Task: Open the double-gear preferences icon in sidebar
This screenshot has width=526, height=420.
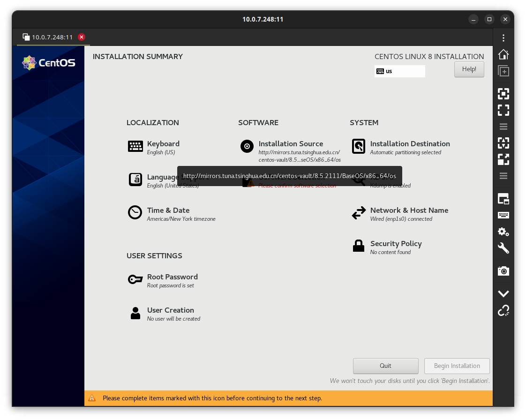Action: tap(503, 232)
